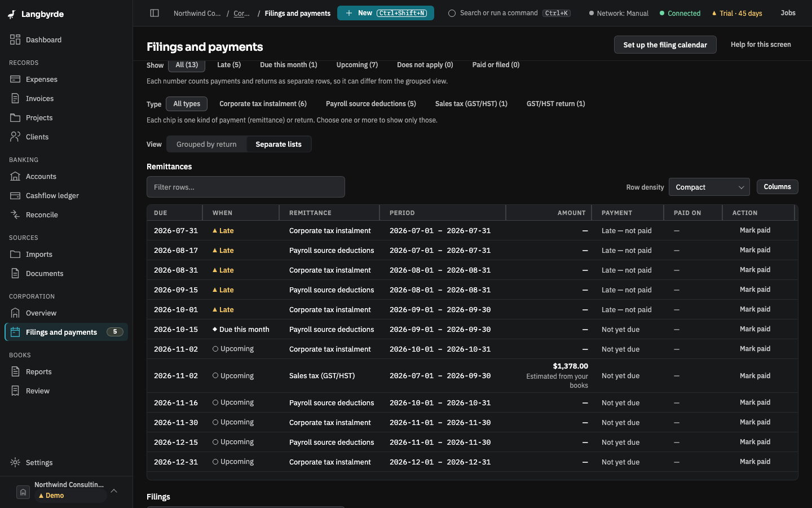Switch to Grouped by return view

206,144
